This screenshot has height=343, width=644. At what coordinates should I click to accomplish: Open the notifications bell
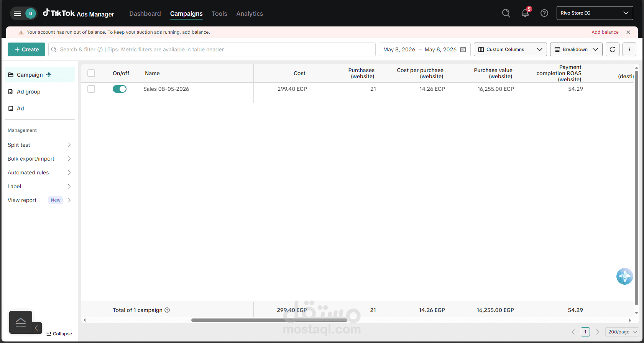(525, 13)
